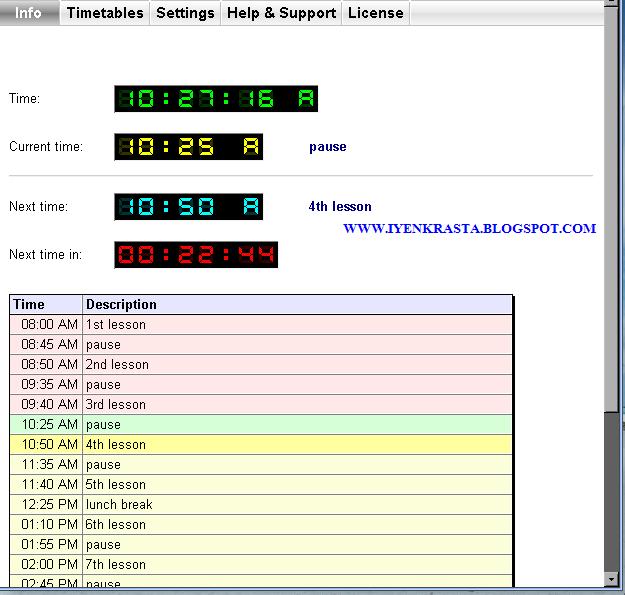Switch to the Info tab

(29, 13)
